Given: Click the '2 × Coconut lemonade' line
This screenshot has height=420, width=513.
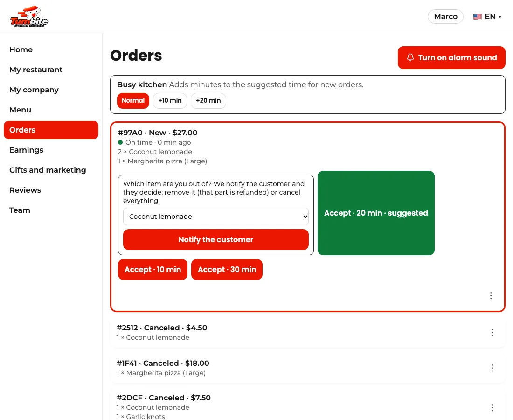Looking at the screenshot, I should (x=155, y=152).
